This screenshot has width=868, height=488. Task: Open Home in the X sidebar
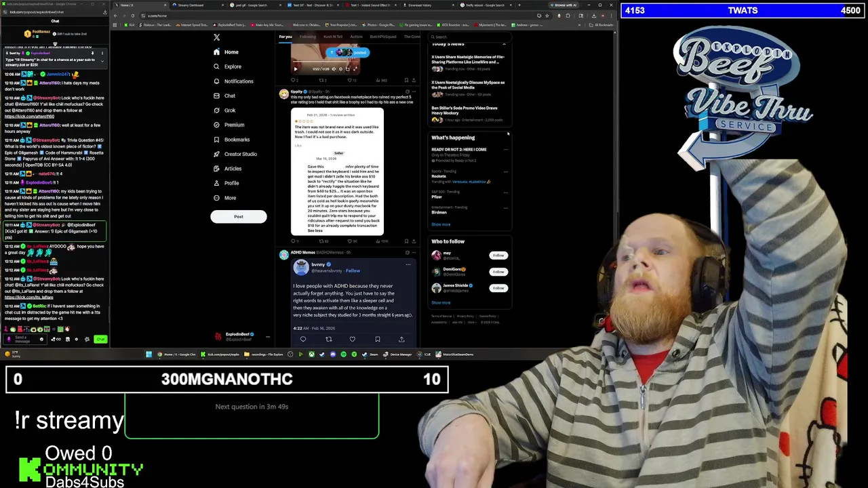point(226,52)
